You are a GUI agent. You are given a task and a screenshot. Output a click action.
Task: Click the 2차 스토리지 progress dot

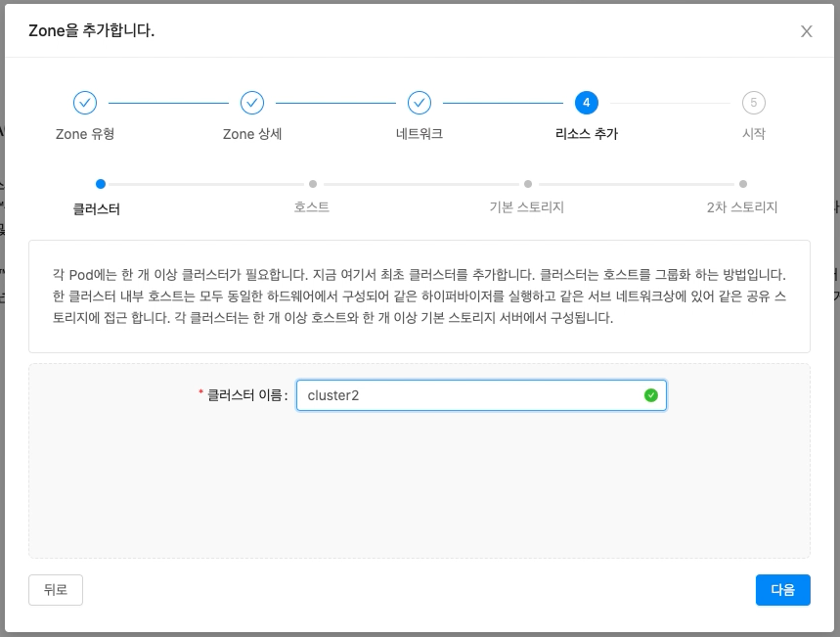pyautogui.click(x=743, y=183)
